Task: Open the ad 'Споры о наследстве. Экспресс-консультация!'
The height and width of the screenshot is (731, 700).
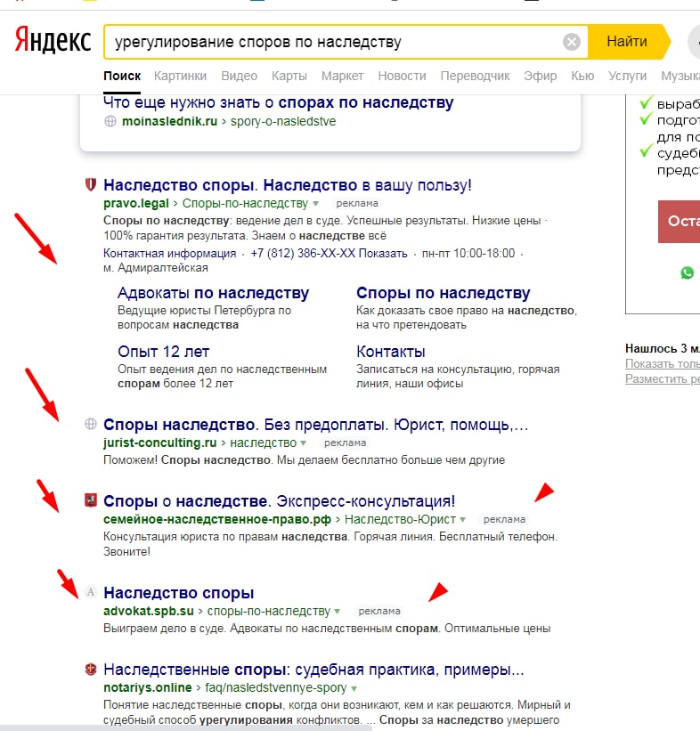Action: [x=279, y=501]
